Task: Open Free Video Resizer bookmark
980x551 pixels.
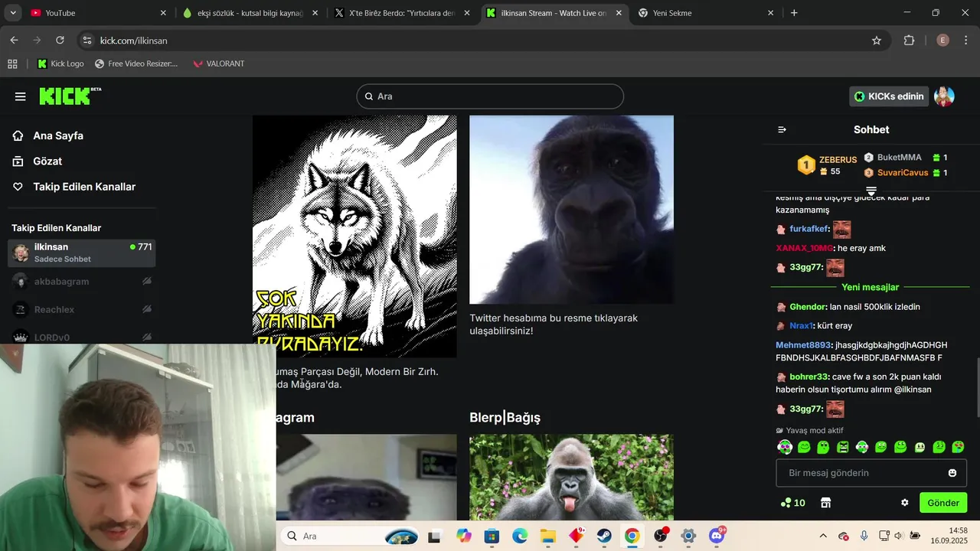Action: [136, 64]
